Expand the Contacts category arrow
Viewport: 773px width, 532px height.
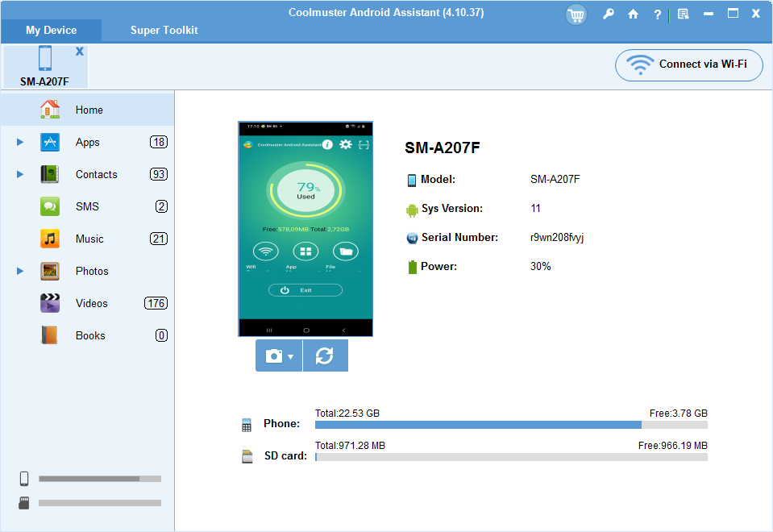pos(20,174)
